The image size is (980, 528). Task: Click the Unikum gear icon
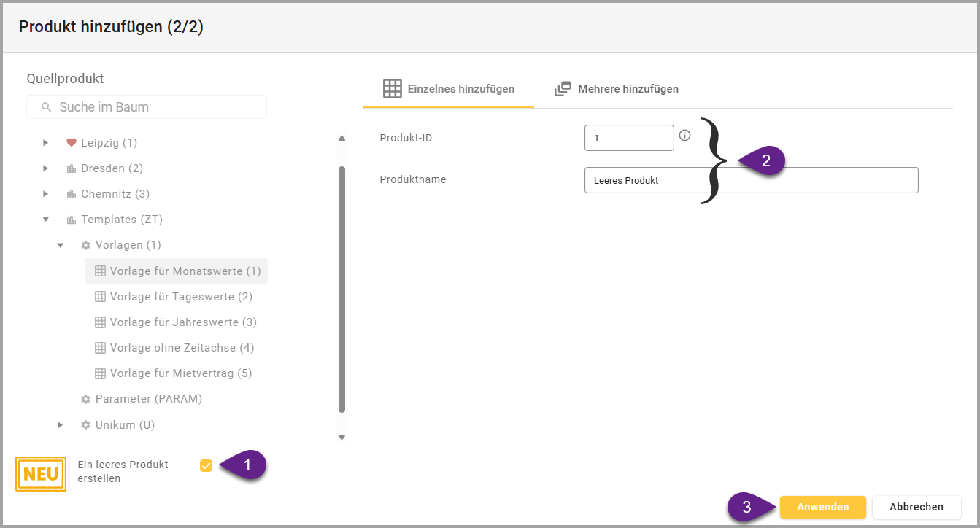(x=85, y=424)
